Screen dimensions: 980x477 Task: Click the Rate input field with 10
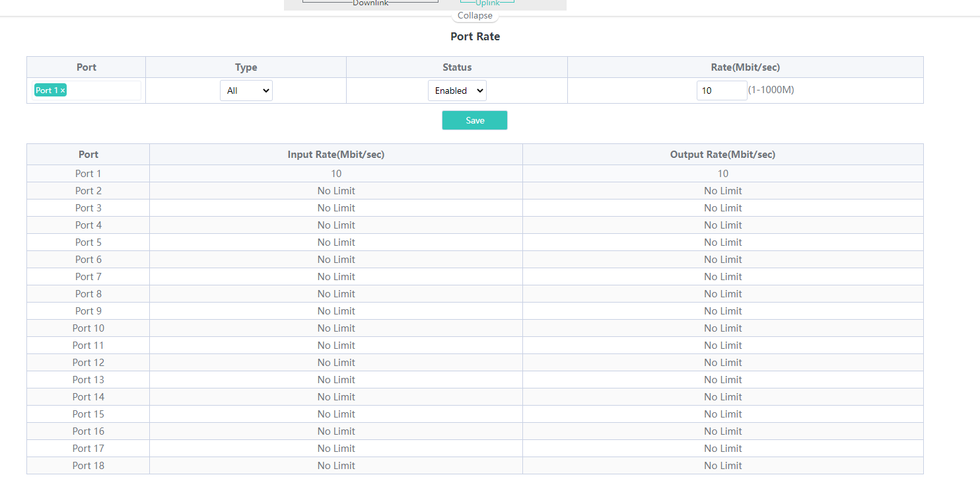point(722,91)
